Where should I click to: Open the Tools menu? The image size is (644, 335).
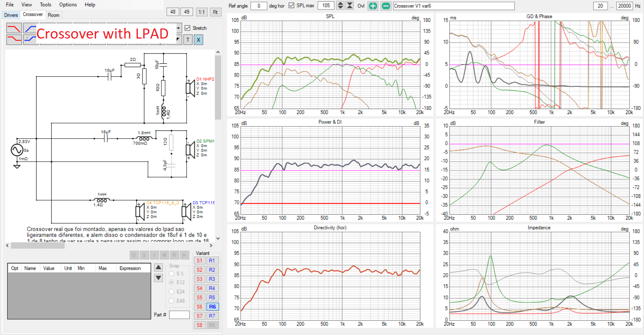click(x=45, y=5)
